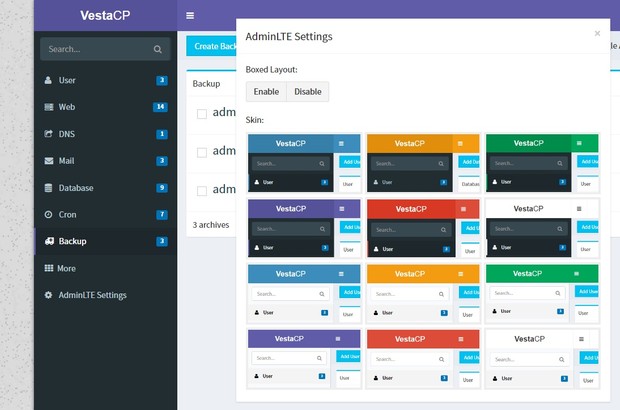Image resolution: width=620 pixels, height=410 pixels.
Task: Click the Web icon in sidebar
Action: pyautogui.click(x=49, y=107)
